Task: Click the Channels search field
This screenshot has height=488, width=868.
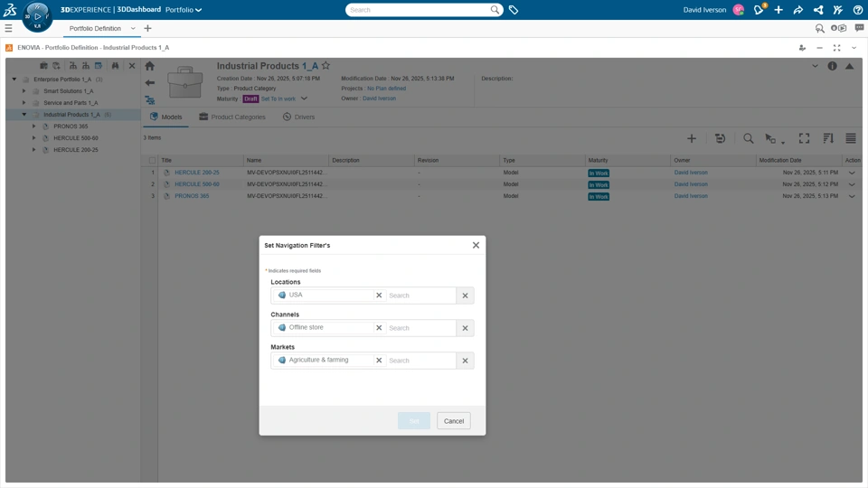Action: pos(421,328)
